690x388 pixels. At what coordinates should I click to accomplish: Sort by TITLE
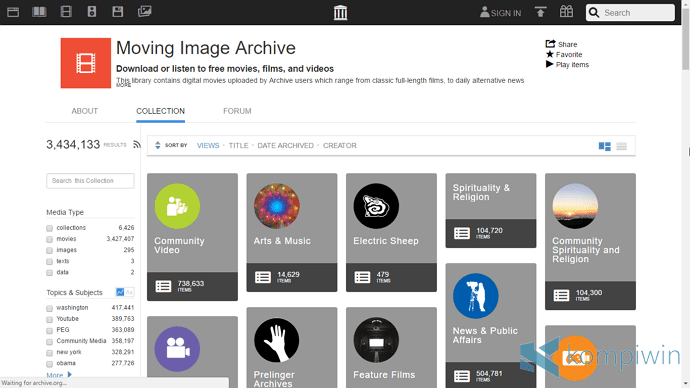coord(239,145)
